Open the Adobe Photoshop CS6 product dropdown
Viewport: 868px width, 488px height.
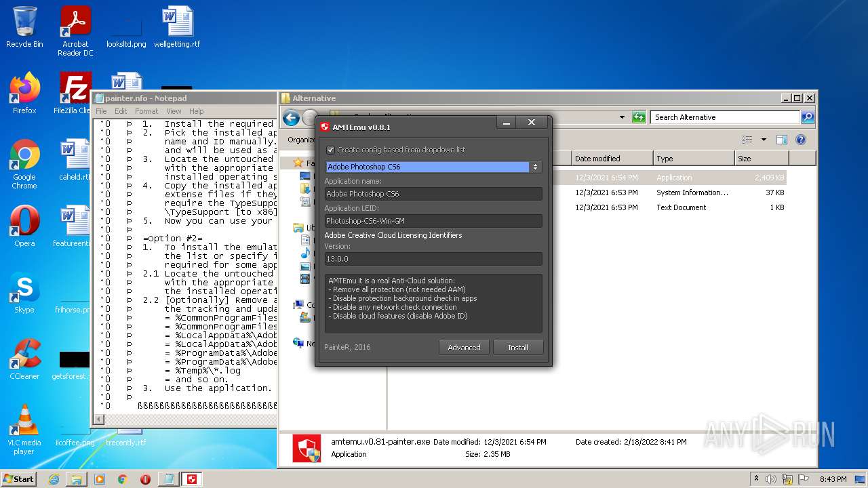click(433, 167)
